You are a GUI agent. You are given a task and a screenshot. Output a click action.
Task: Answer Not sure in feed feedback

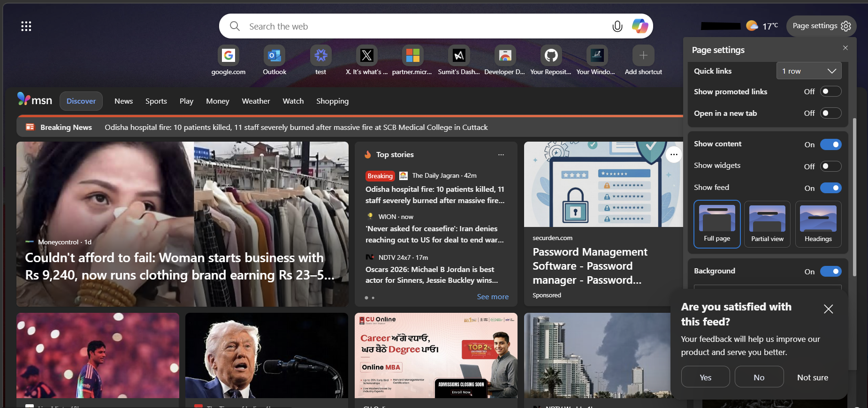(813, 377)
